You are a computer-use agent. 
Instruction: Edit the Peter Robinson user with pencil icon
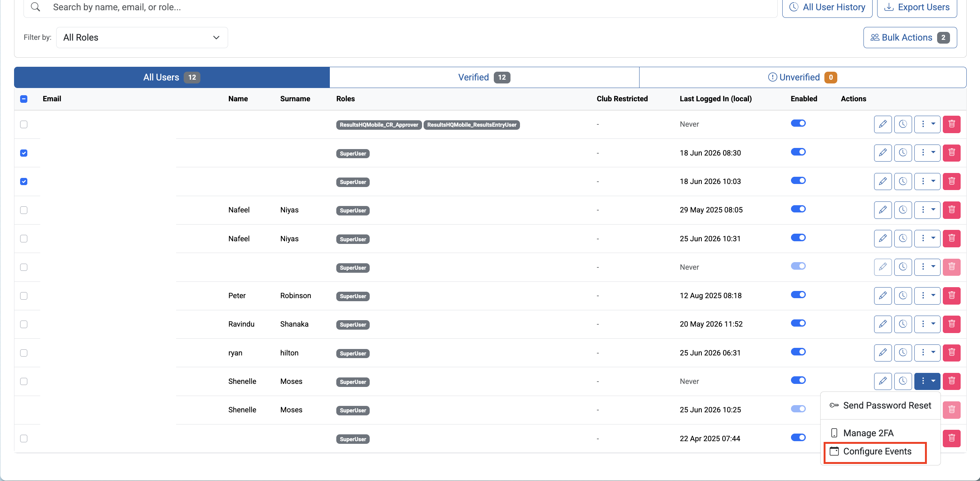tap(882, 296)
